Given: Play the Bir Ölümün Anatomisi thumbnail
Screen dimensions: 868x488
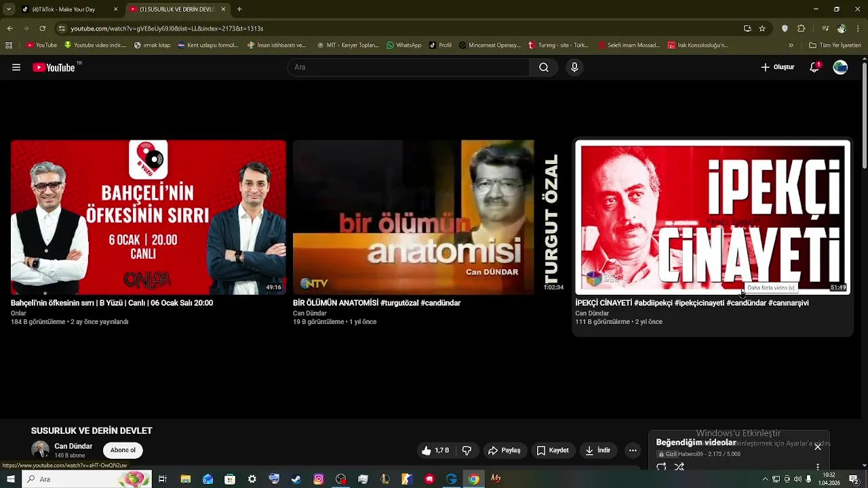Looking at the screenshot, I should click(431, 217).
